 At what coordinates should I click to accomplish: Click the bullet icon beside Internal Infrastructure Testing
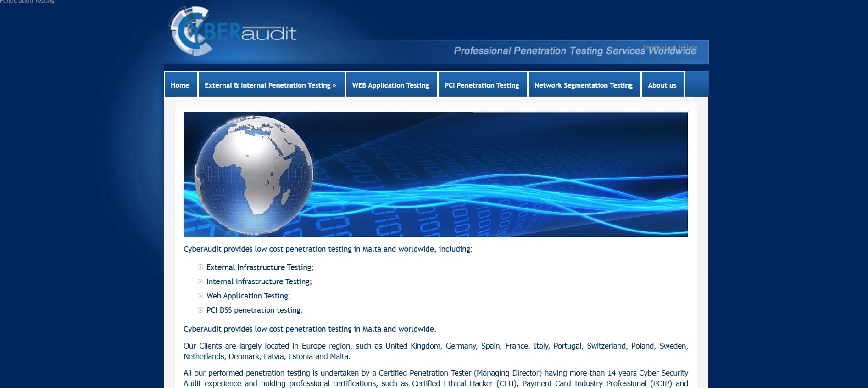(x=200, y=281)
